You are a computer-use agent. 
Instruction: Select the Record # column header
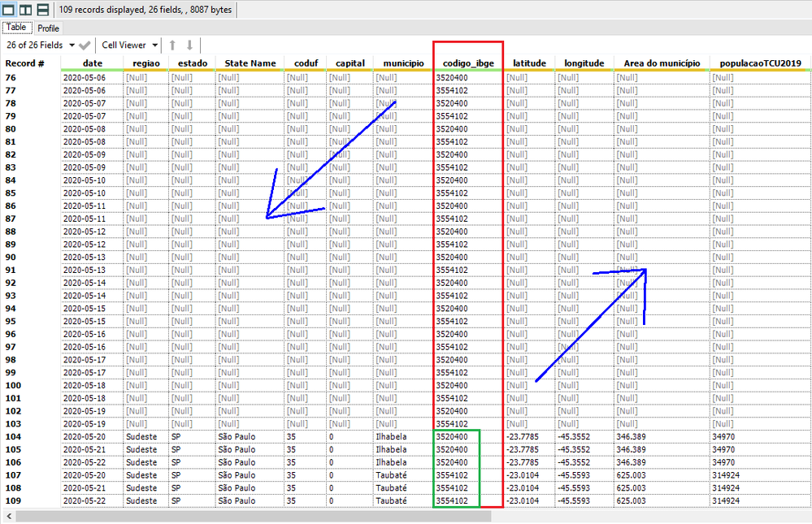(25, 63)
